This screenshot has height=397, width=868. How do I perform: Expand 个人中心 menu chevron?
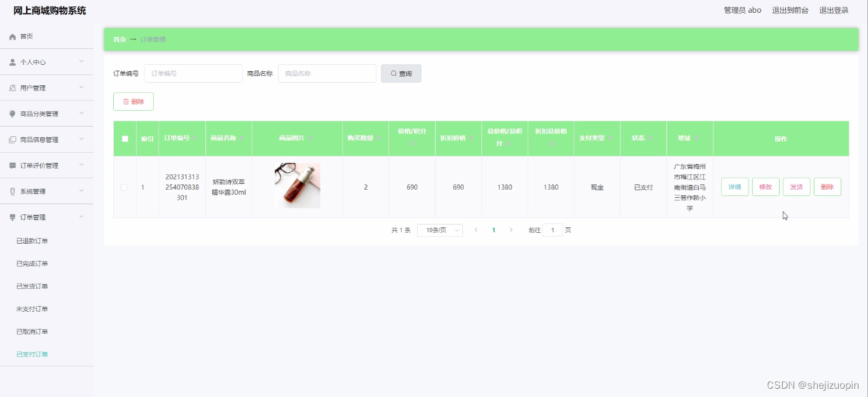pos(81,62)
